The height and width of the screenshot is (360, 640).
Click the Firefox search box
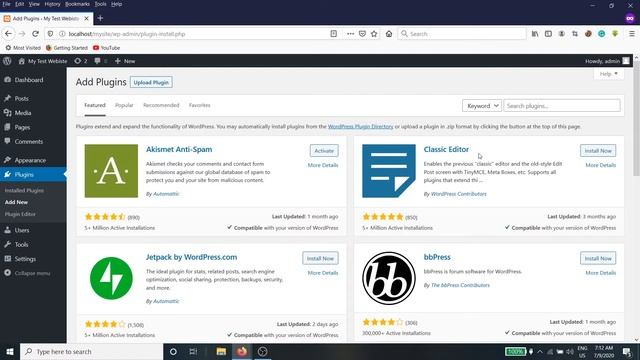click(462, 34)
